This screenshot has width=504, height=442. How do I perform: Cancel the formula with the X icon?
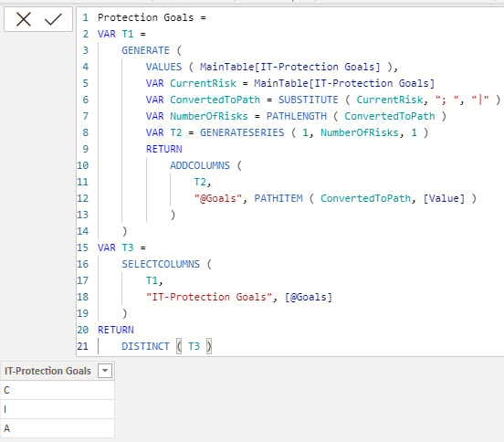pyautogui.click(x=24, y=19)
